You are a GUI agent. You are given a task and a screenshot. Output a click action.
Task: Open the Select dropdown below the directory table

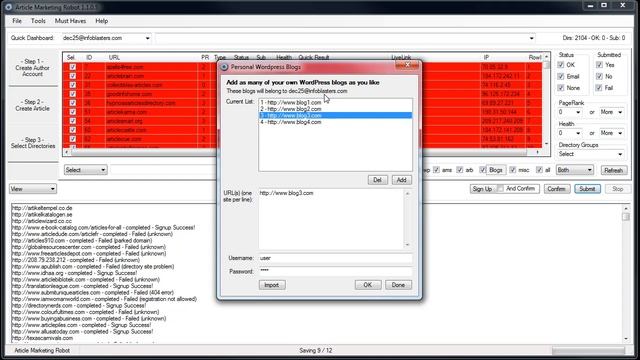tap(85, 170)
